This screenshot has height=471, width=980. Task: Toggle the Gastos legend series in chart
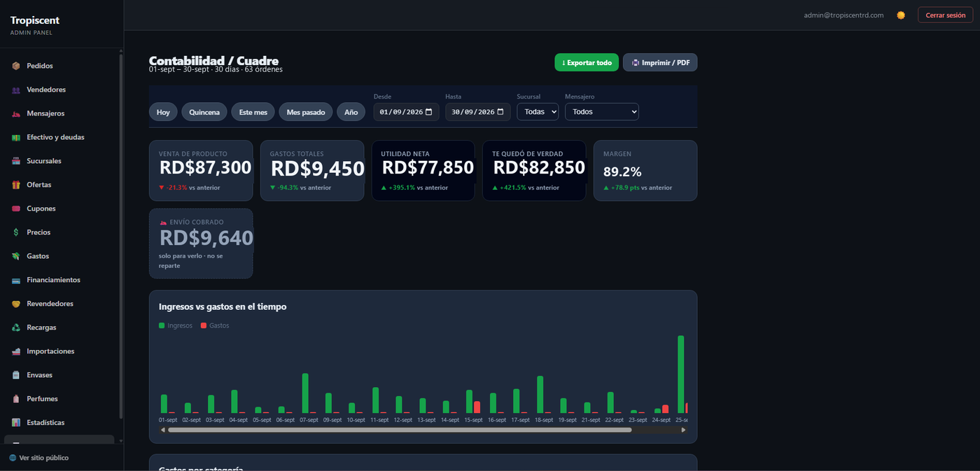(215, 325)
